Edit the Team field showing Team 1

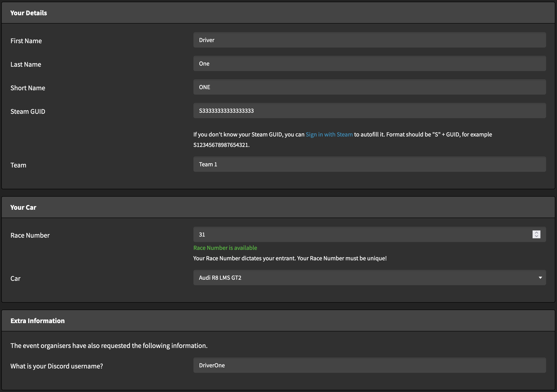point(369,164)
